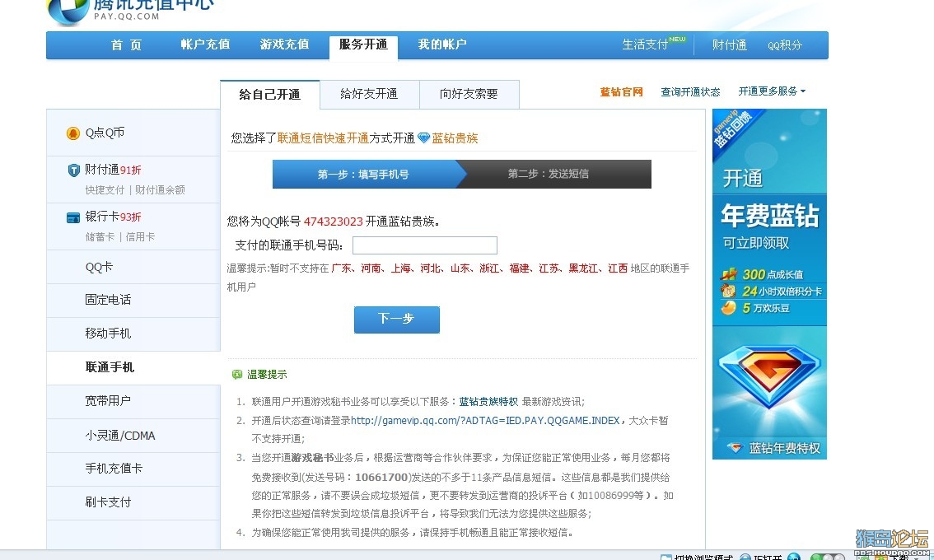Click the small diamond icon beside 蓝钻年费特权

click(x=734, y=448)
